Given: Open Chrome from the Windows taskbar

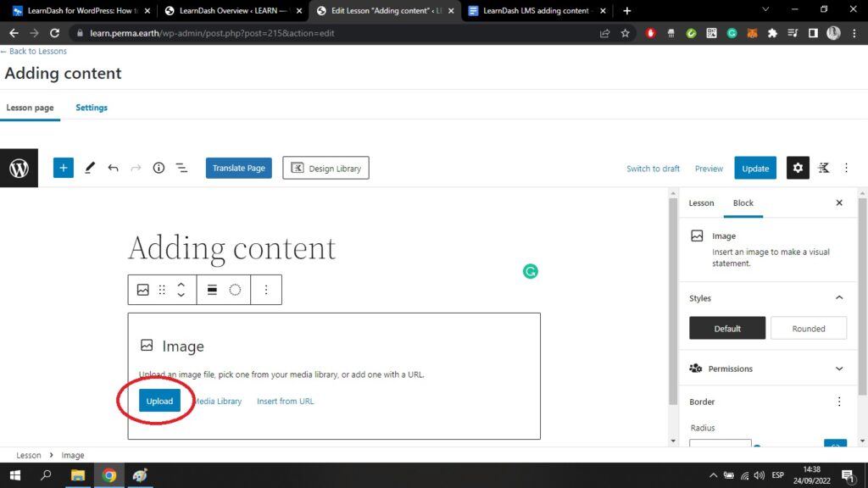Looking at the screenshot, I should point(109,475).
